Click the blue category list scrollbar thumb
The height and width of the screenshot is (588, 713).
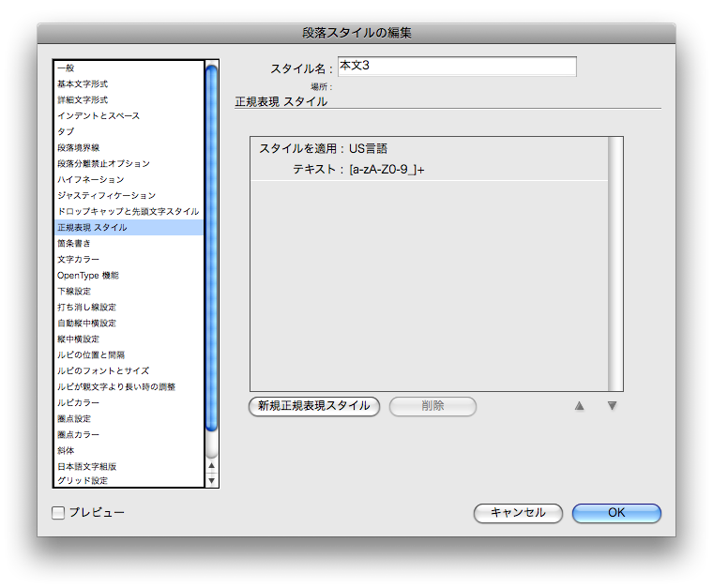(211, 248)
